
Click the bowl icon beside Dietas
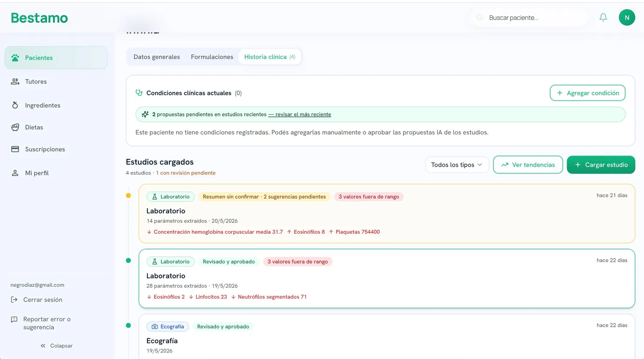coord(15,127)
